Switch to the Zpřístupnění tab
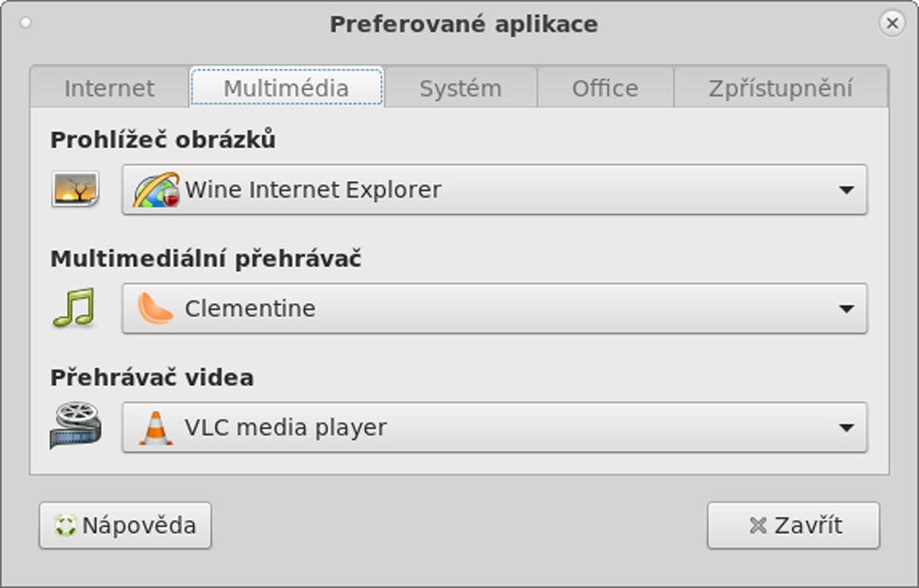The image size is (919, 588). pyautogui.click(x=780, y=88)
